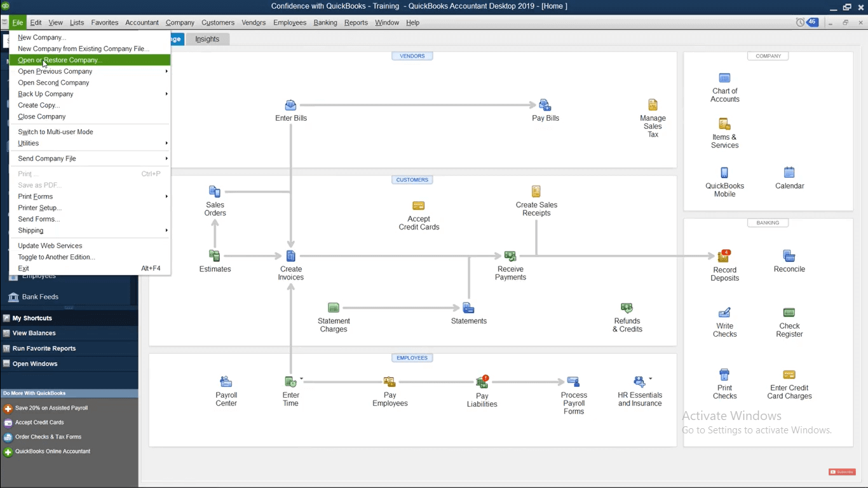Click the reminders clock icon showing 46

click(x=807, y=22)
